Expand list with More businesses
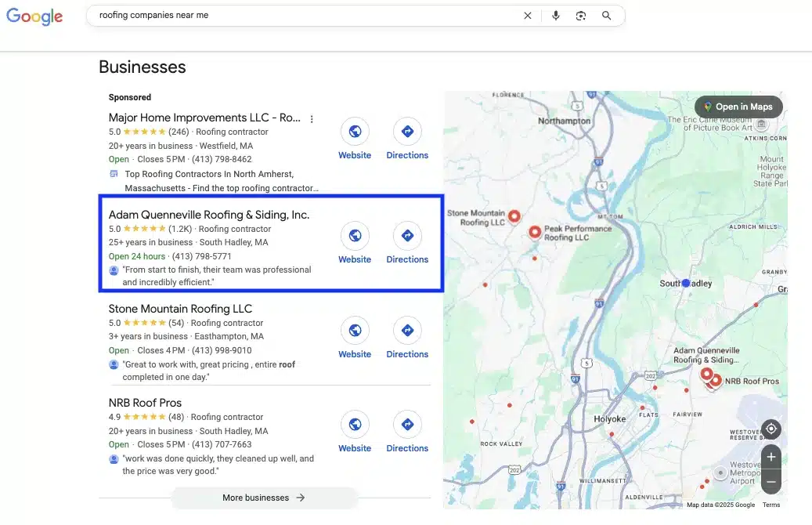Screen dimensions: 812x525 coord(264,498)
